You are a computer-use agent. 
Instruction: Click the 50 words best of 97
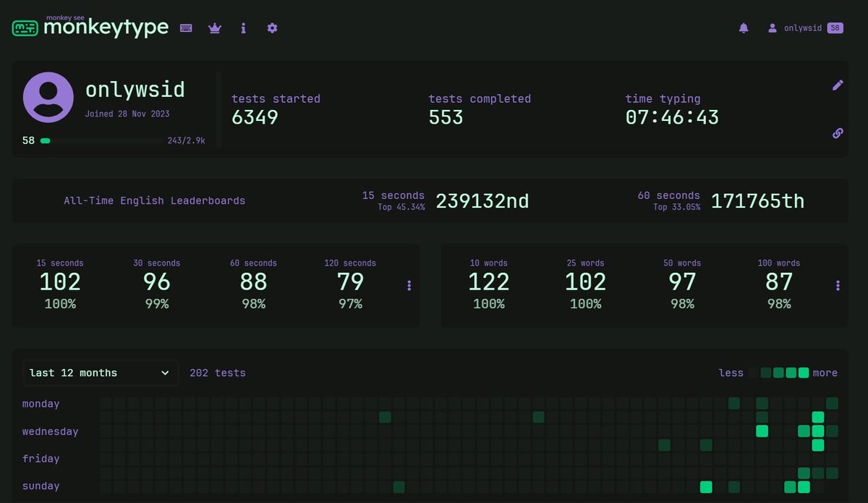coord(682,282)
